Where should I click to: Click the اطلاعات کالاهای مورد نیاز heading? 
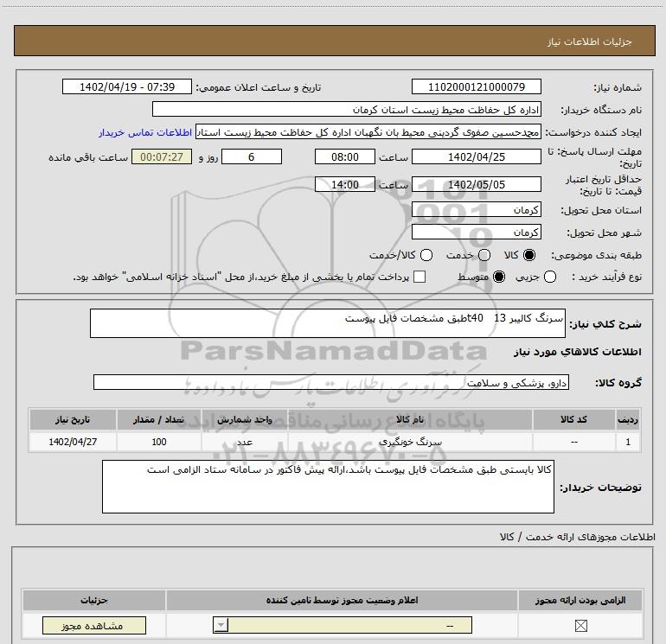point(577,352)
